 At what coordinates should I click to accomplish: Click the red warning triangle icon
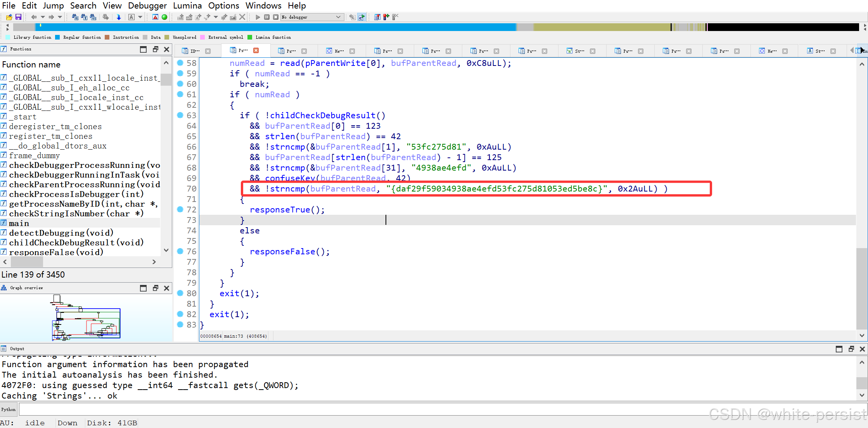(155, 17)
